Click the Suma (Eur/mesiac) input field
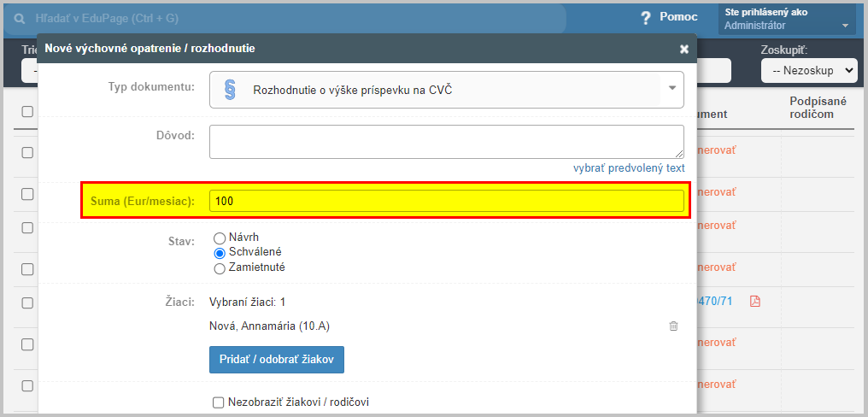The height and width of the screenshot is (417, 868). pos(446,201)
